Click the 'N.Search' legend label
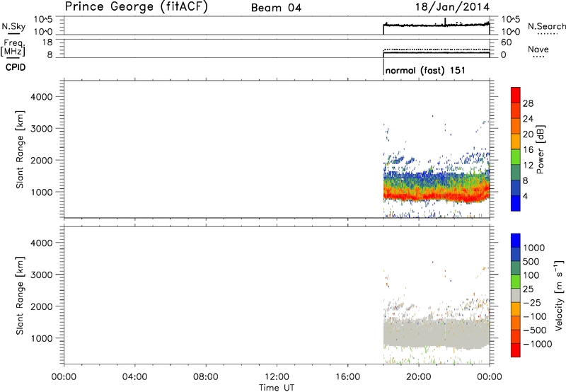 pos(546,26)
